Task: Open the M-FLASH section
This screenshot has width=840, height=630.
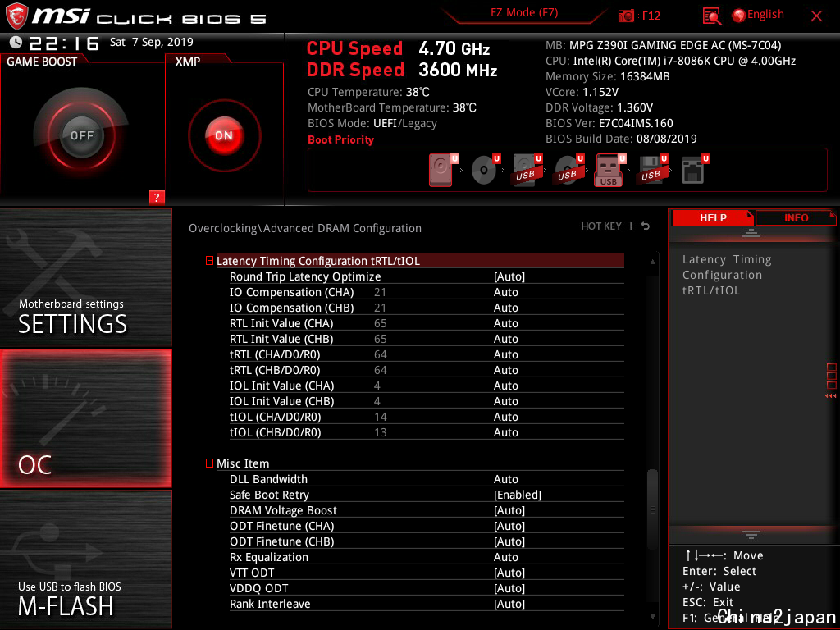Action: (x=85, y=559)
